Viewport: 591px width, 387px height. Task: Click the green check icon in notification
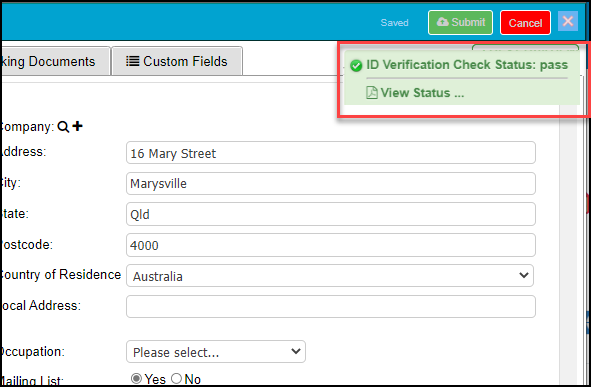[x=356, y=66]
